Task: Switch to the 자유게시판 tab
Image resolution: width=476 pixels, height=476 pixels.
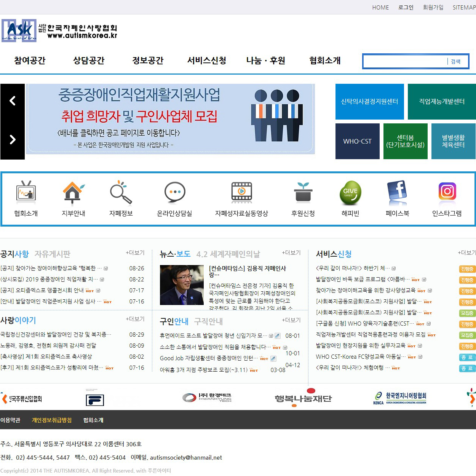Action: [53, 254]
